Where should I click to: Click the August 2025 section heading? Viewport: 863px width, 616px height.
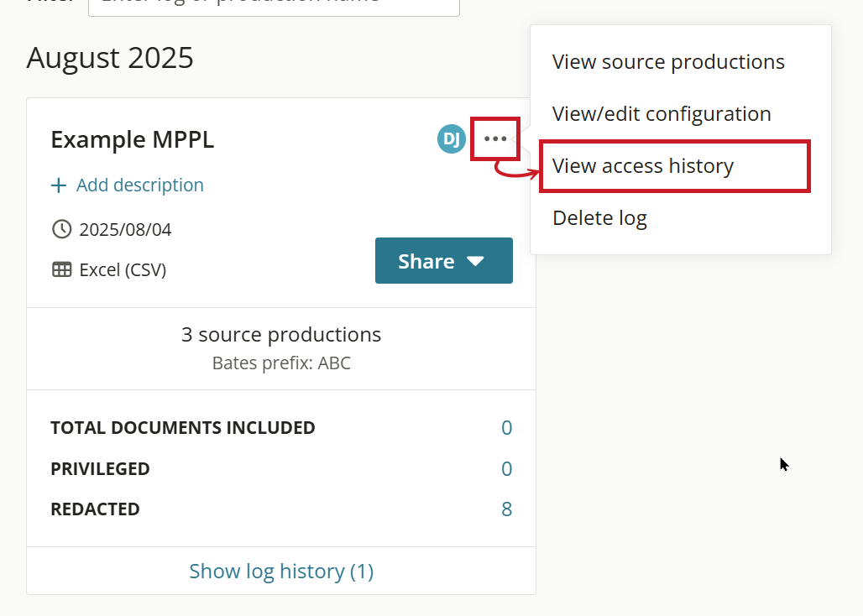[x=110, y=58]
